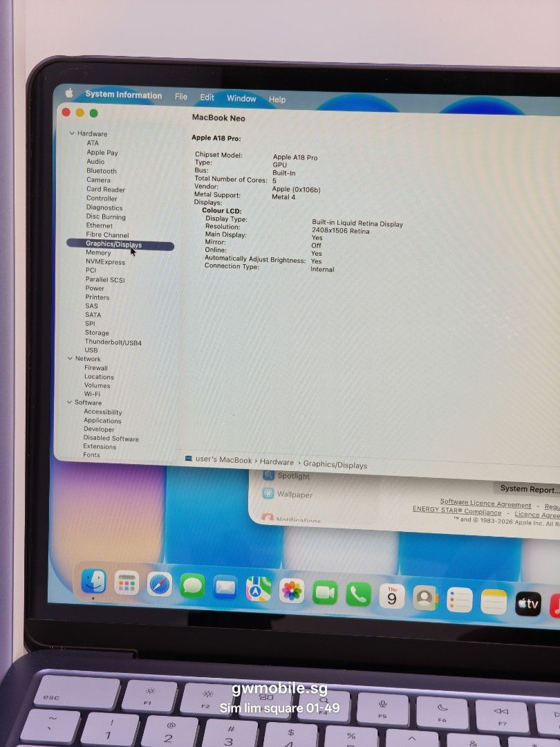
Task: Click the System Report button
Action: 529,489
